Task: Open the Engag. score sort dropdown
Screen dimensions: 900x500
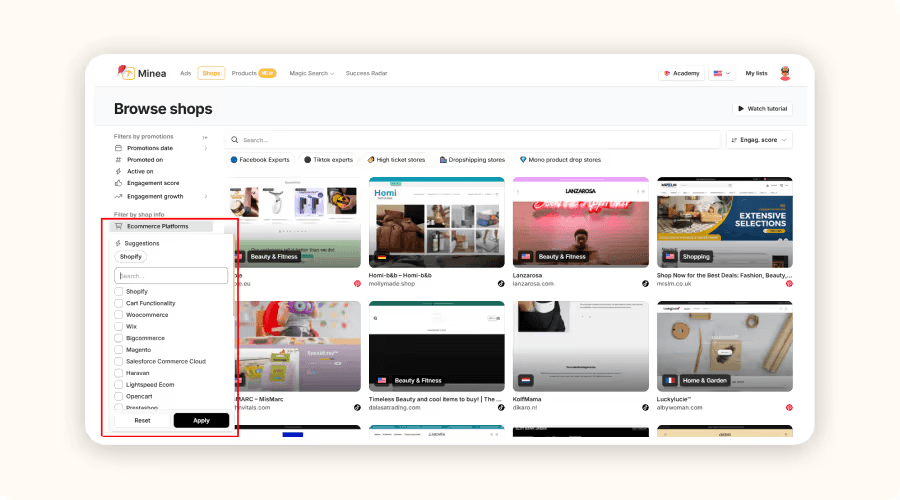Action: pos(759,139)
